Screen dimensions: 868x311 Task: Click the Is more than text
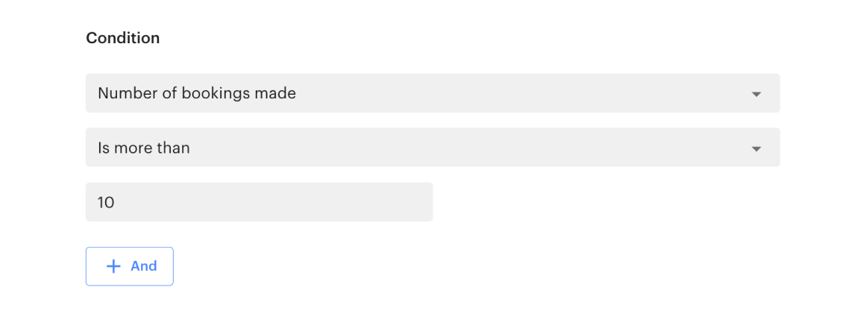click(x=144, y=148)
